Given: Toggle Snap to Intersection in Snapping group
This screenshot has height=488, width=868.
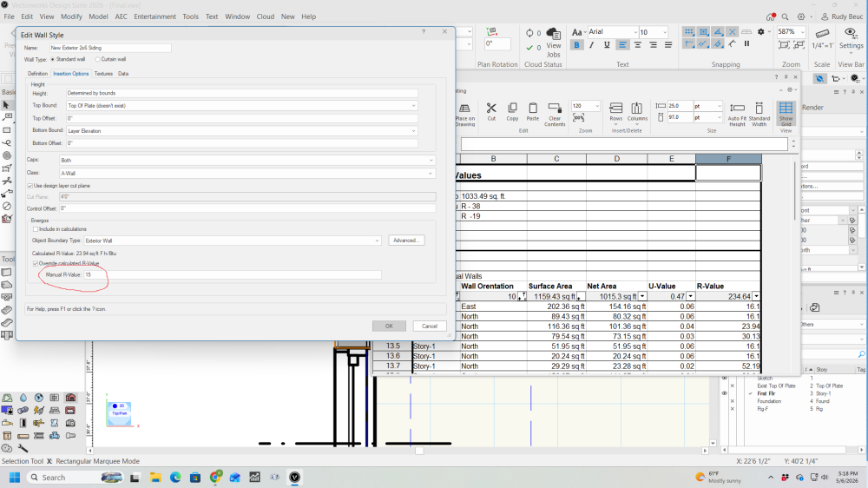Looking at the screenshot, I should tap(732, 31).
